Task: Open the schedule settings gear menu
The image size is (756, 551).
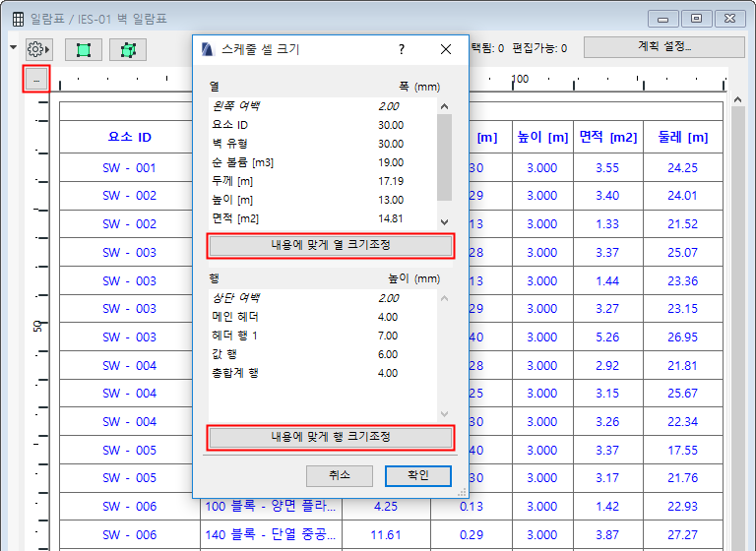Action: 38,49
